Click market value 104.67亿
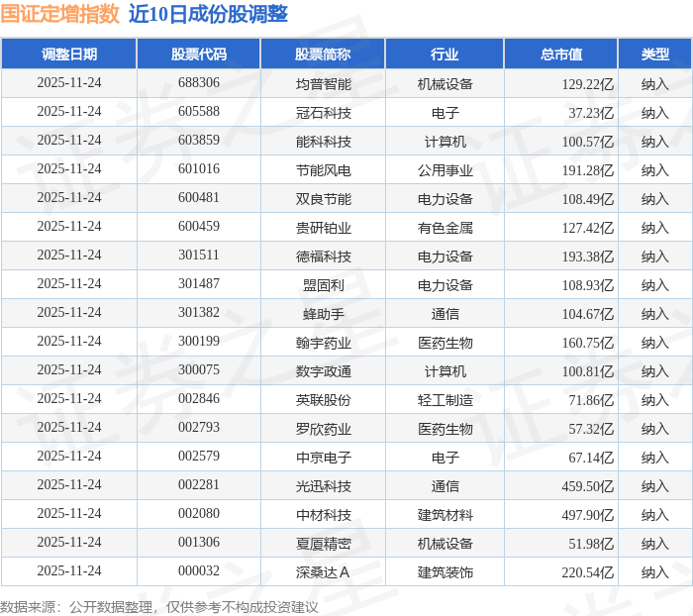Image resolution: width=693 pixels, height=616 pixels. (x=587, y=314)
